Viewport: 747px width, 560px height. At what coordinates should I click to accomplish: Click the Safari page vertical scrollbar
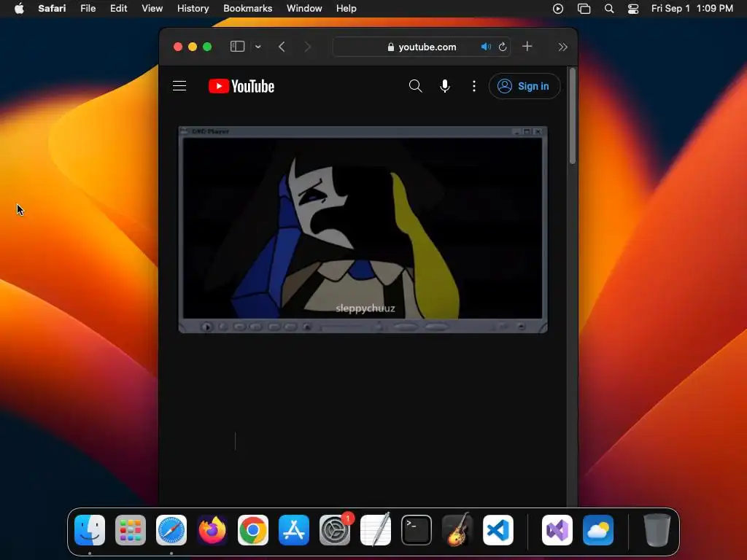coord(573,116)
